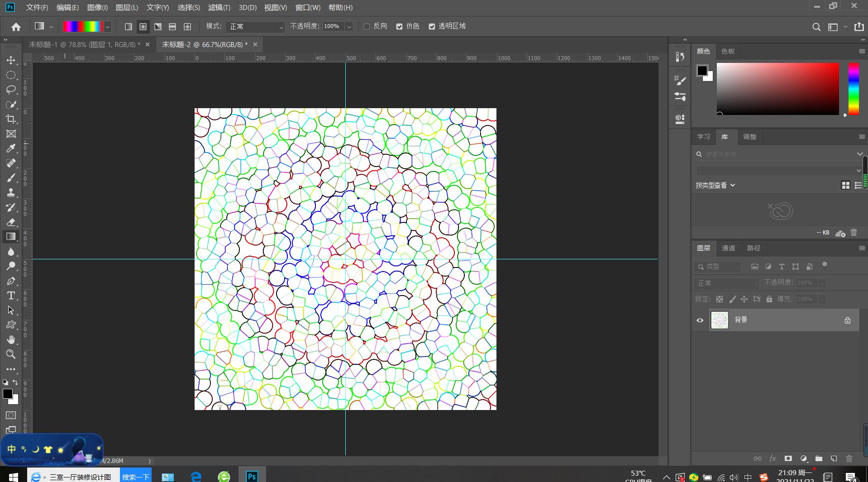Disable the 透明区域 transparency checkbox

pos(432,27)
